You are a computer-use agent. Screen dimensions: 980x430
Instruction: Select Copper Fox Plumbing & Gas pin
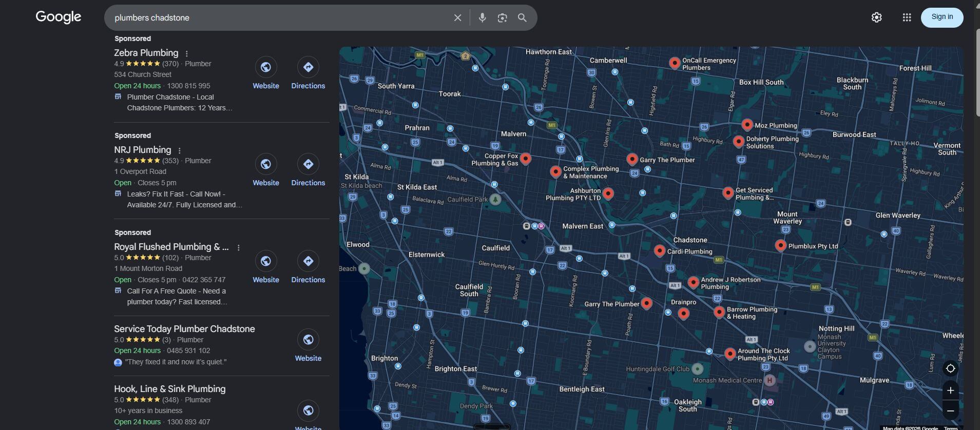525,158
